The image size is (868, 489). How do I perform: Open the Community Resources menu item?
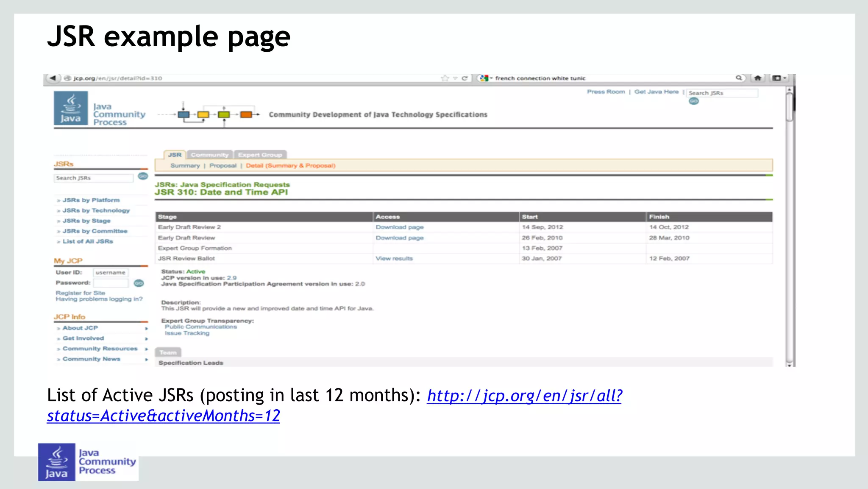100,348
